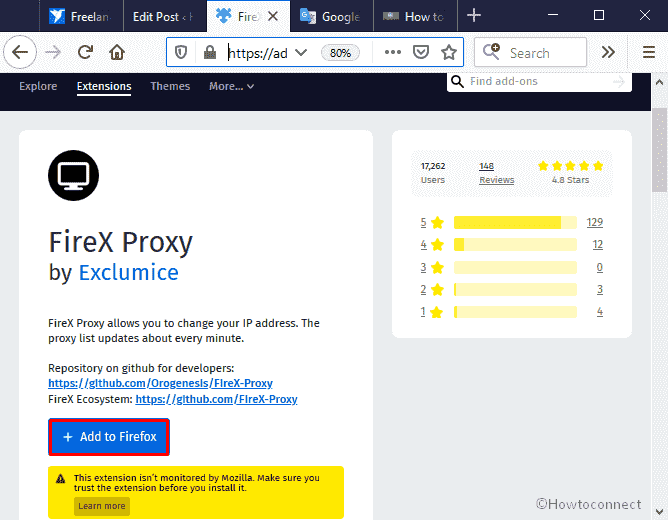The image size is (668, 520).
Task: Expand the More… dropdown menu
Action: (x=231, y=87)
